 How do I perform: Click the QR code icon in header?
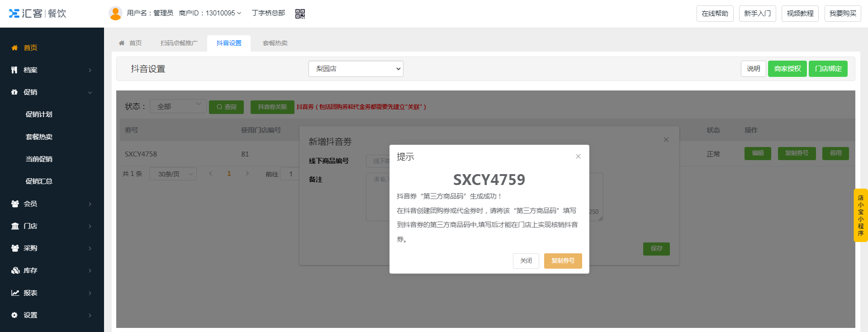[x=300, y=14]
